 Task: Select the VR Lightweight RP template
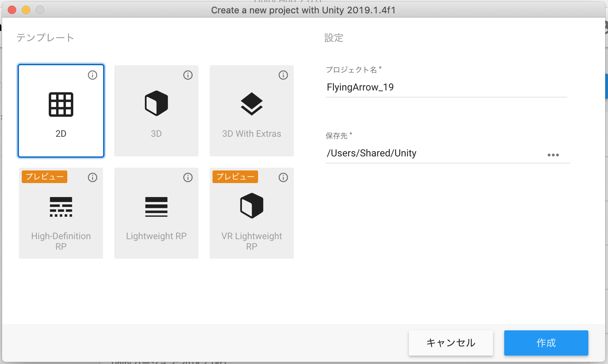tap(252, 213)
